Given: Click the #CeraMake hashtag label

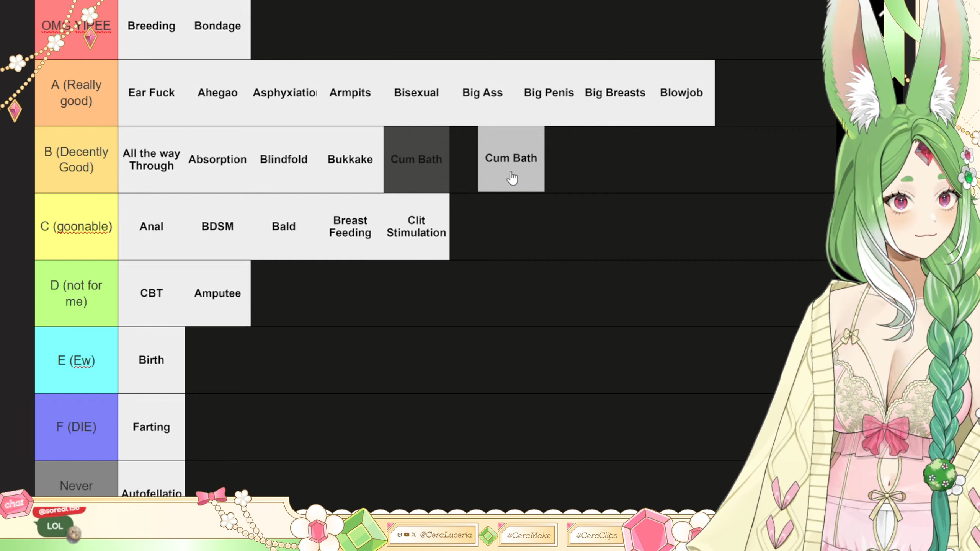Looking at the screenshot, I should tap(528, 535).
